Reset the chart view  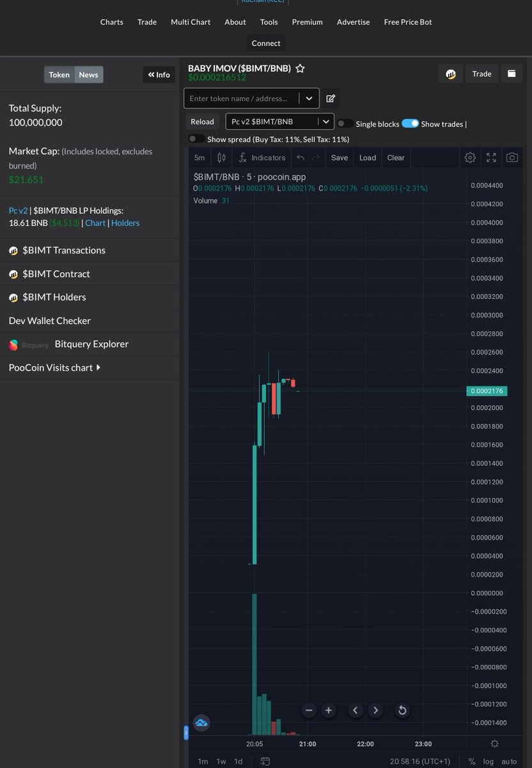point(402,710)
